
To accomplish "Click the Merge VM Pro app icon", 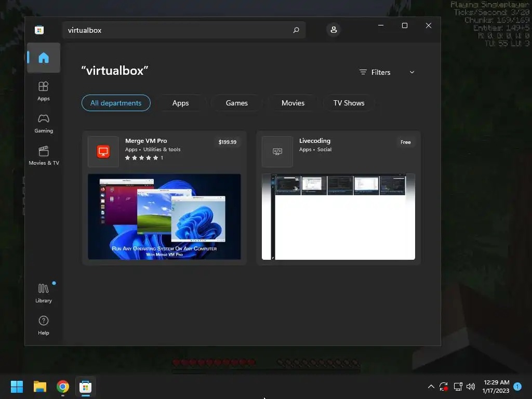I will pos(103,151).
